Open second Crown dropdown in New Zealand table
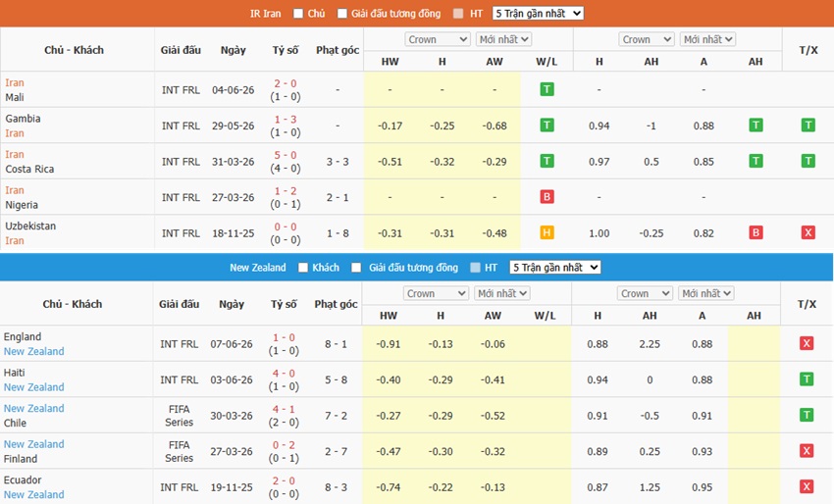This screenshot has width=834, height=504. point(646,293)
